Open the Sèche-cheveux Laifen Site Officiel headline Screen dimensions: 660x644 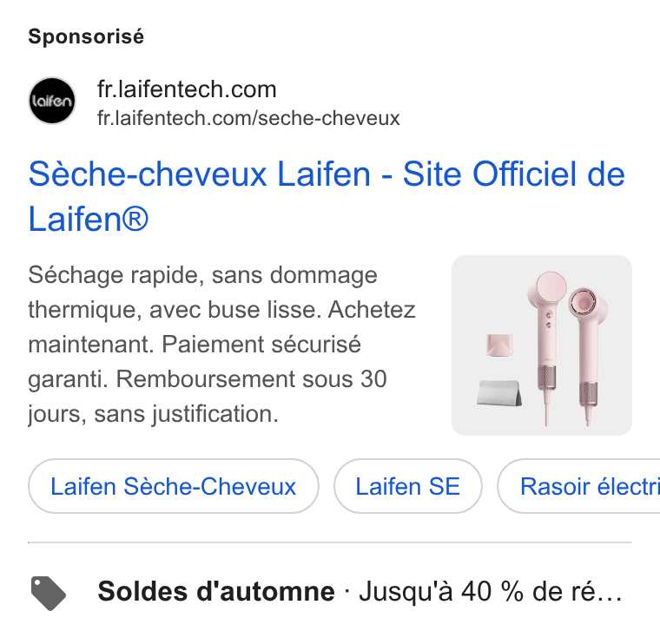point(327,196)
